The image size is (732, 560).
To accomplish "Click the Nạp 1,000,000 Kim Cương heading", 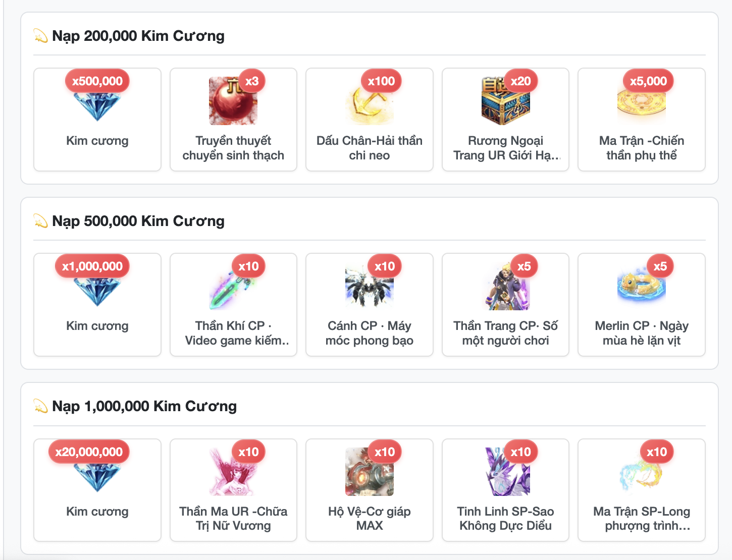I will [x=144, y=406].
